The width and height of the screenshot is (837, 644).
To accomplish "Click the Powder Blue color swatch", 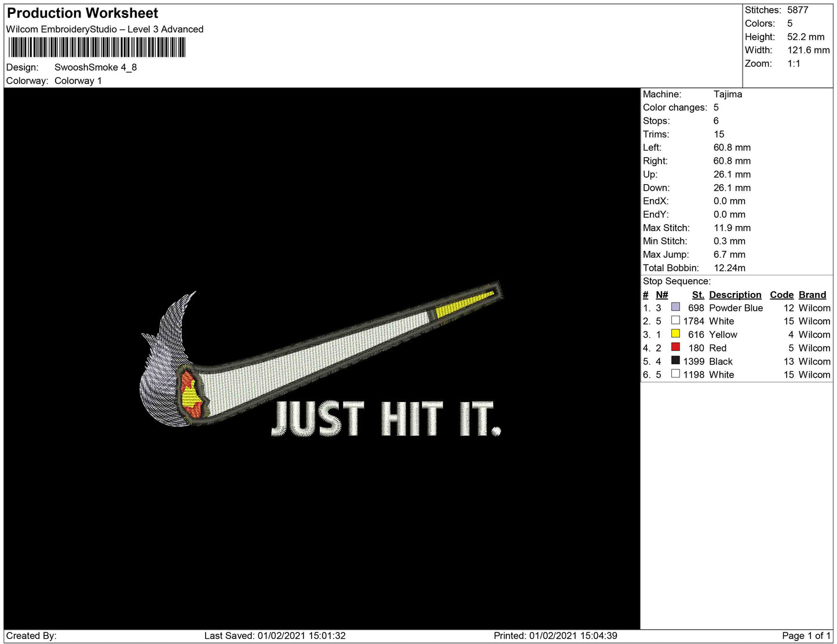I will point(675,307).
